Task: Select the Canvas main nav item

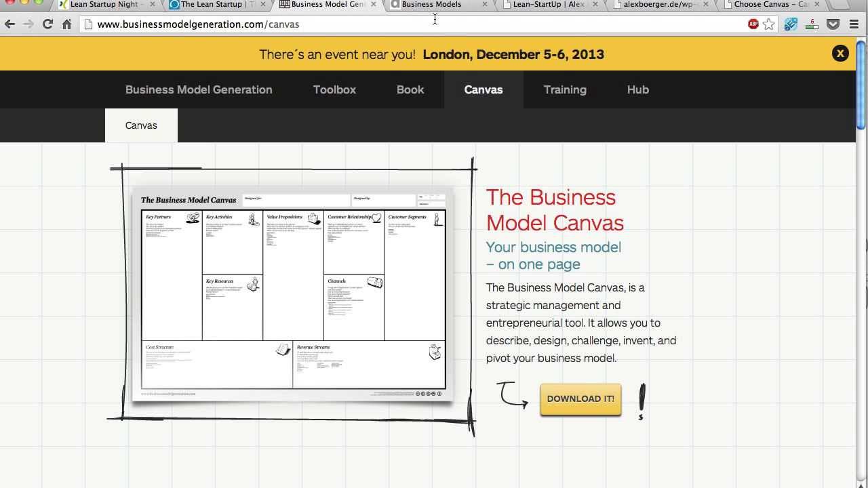Action: click(484, 89)
